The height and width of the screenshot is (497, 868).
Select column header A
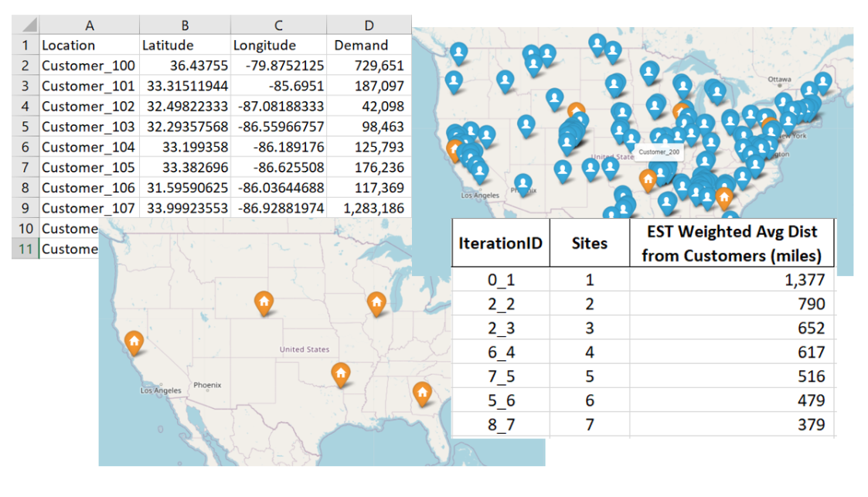click(x=89, y=25)
